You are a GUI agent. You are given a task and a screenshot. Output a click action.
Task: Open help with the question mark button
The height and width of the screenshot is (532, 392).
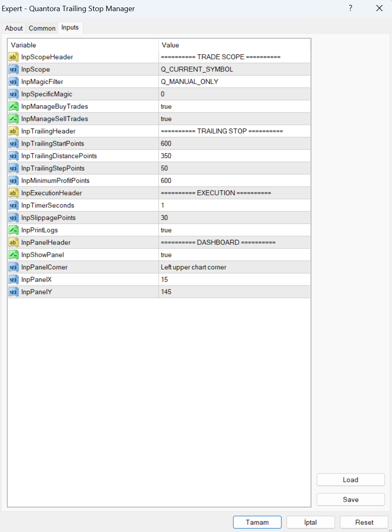350,8
